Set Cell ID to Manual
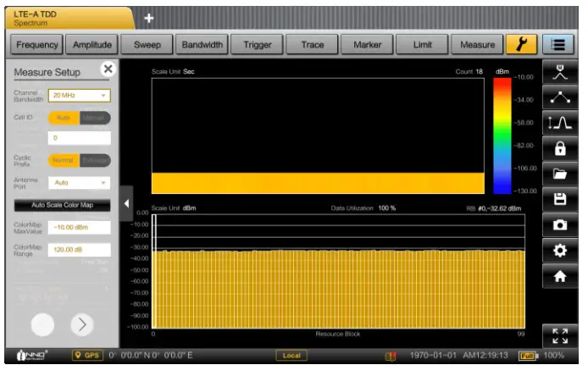The height and width of the screenshot is (376, 588). (x=95, y=118)
